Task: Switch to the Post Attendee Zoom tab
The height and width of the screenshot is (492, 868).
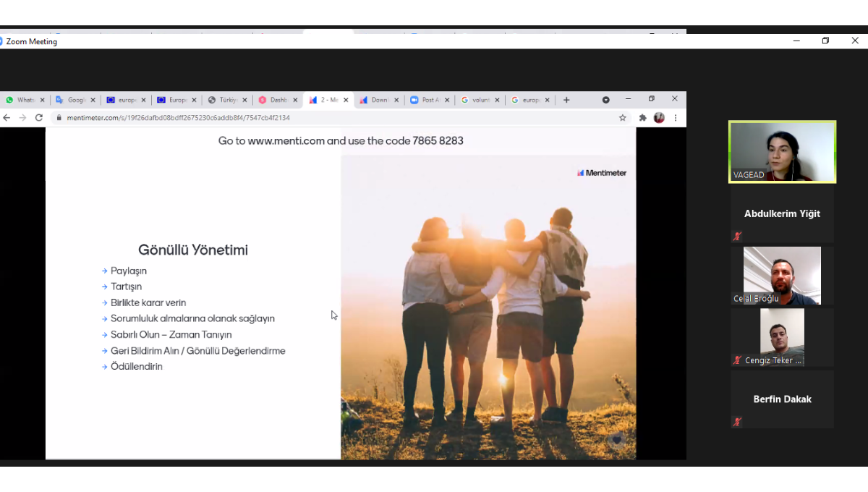Action: (x=427, y=100)
